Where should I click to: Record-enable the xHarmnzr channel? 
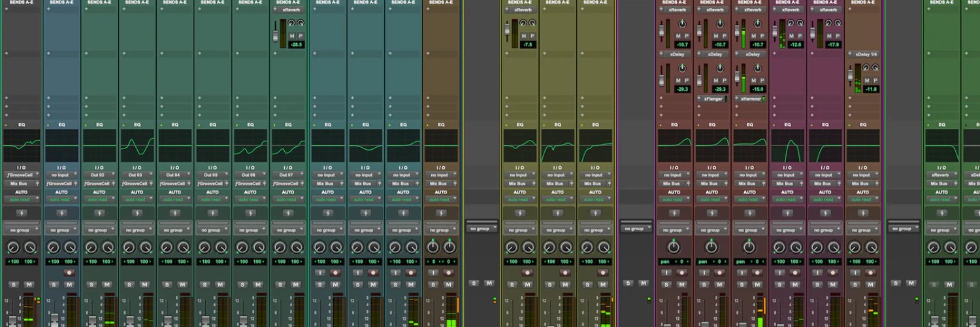pyautogui.click(x=758, y=273)
